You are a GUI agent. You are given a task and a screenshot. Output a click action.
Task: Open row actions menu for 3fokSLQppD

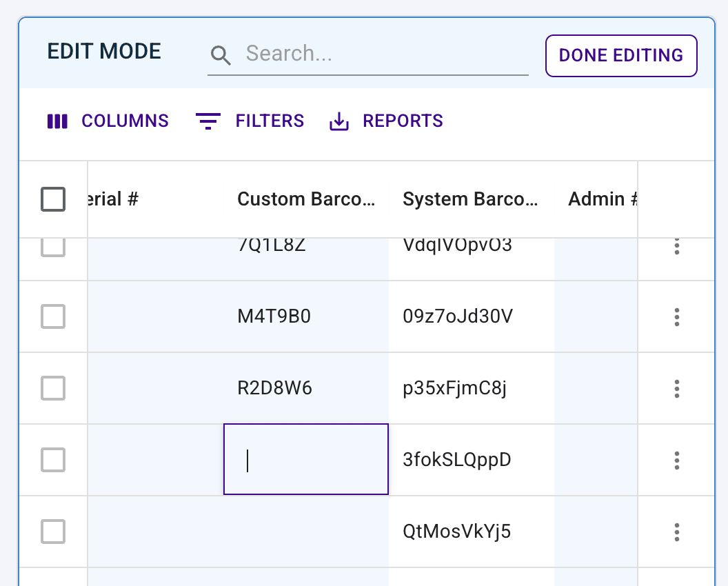tap(677, 460)
